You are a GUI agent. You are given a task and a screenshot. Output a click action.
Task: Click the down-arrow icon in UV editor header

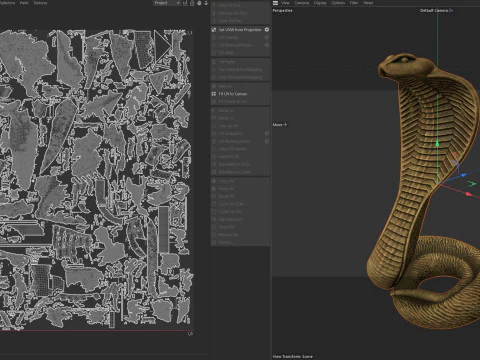click(206, 3)
